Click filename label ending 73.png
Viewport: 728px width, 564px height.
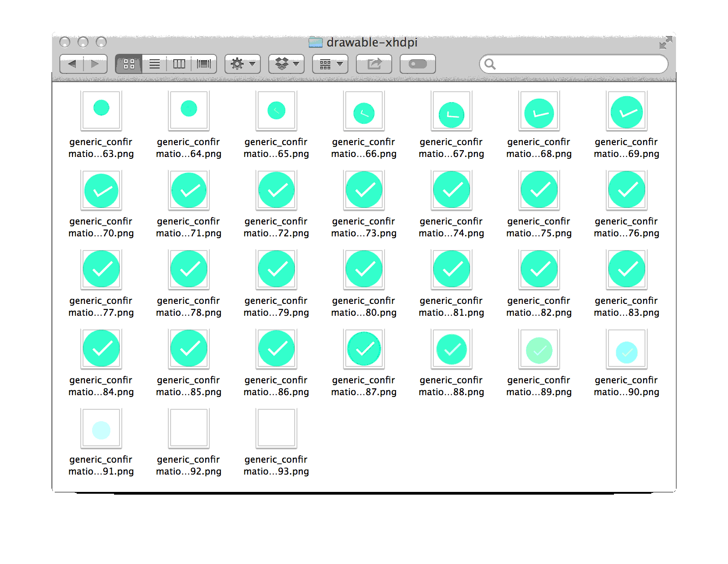click(364, 227)
